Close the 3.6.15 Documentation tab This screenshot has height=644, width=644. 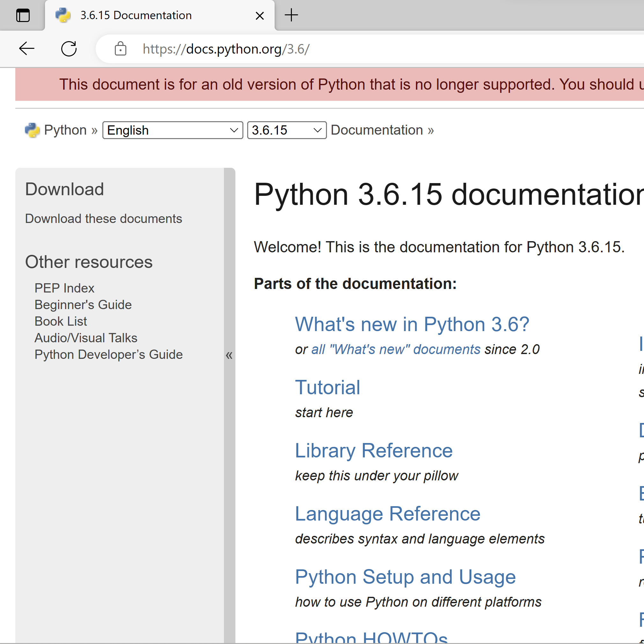pos(260,16)
